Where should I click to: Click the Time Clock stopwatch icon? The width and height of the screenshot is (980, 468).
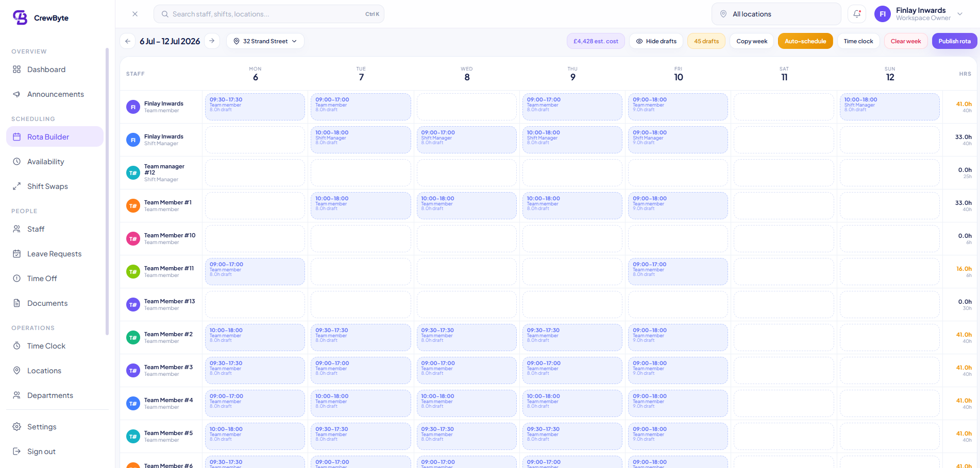coord(17,346)
